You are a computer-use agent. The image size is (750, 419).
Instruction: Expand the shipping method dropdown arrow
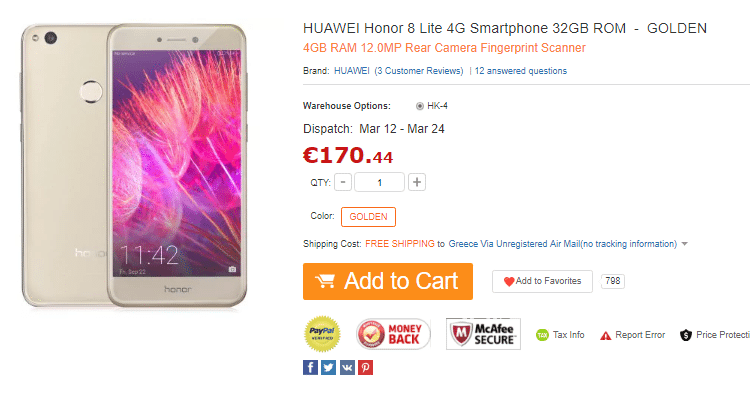coord(684,244)
